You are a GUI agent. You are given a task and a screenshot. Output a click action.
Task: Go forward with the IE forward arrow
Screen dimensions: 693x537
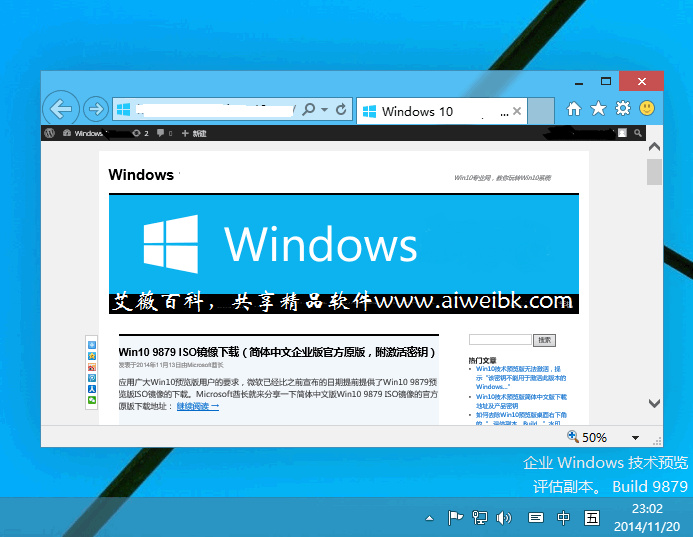click(96, 109)
